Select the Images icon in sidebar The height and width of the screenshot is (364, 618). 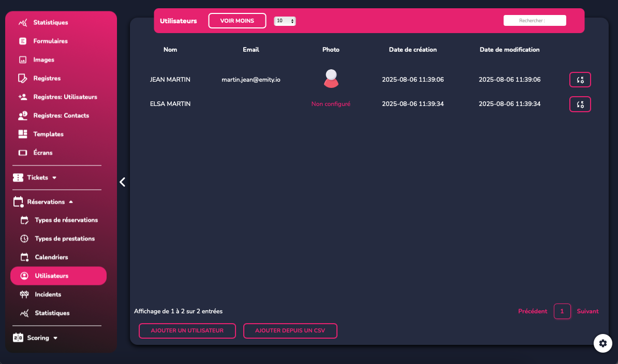point(23,60)
